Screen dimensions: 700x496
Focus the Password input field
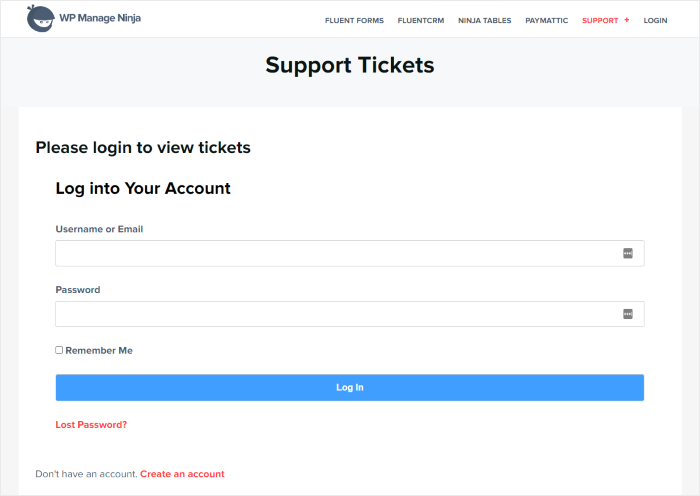point(335,314)
